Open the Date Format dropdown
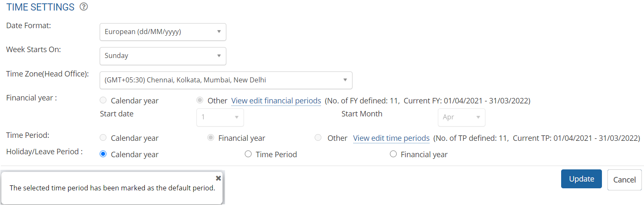 [163, 32]
